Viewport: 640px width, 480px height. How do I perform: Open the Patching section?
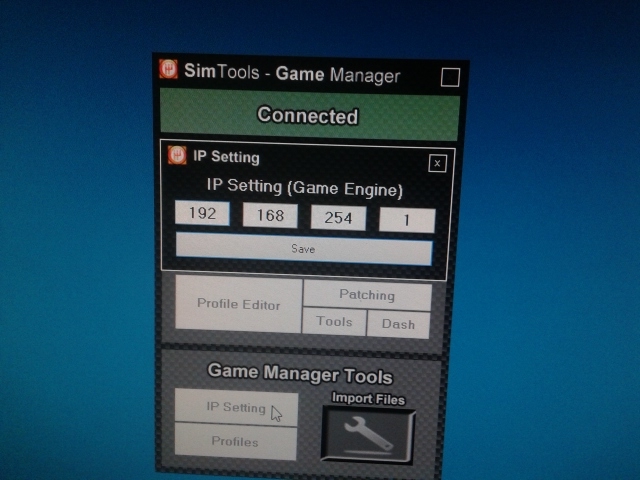(367, 295)
